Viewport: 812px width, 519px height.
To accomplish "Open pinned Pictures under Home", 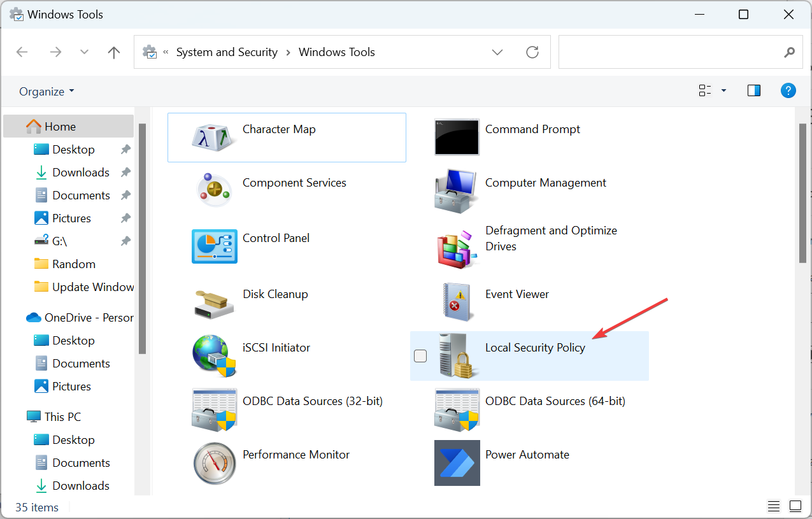I will pos(71,218).
